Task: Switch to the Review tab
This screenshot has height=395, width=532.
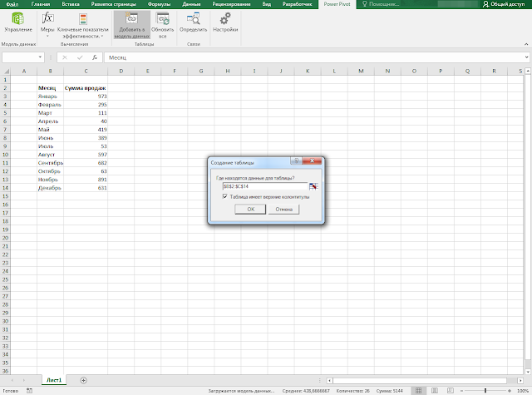Action: pyautogui.click(x=231, y=4)
